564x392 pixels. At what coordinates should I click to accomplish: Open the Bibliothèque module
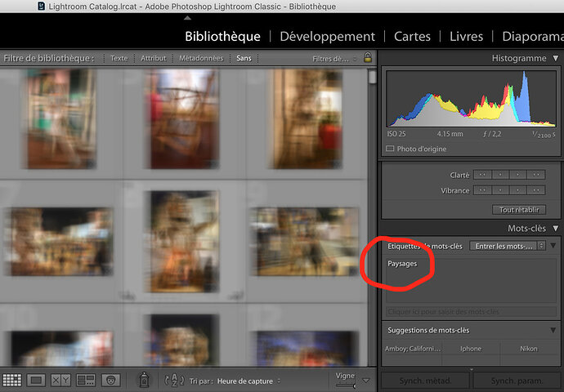222,36
